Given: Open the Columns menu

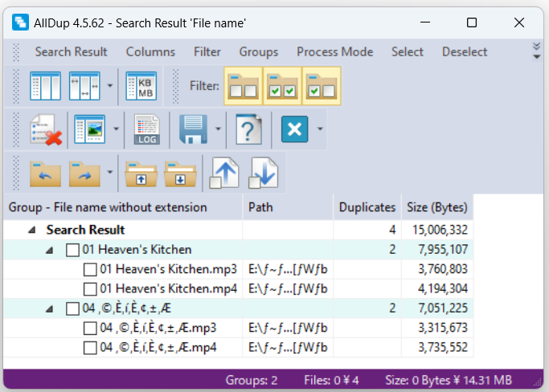Looking at the screenshot, I should 150,51.
